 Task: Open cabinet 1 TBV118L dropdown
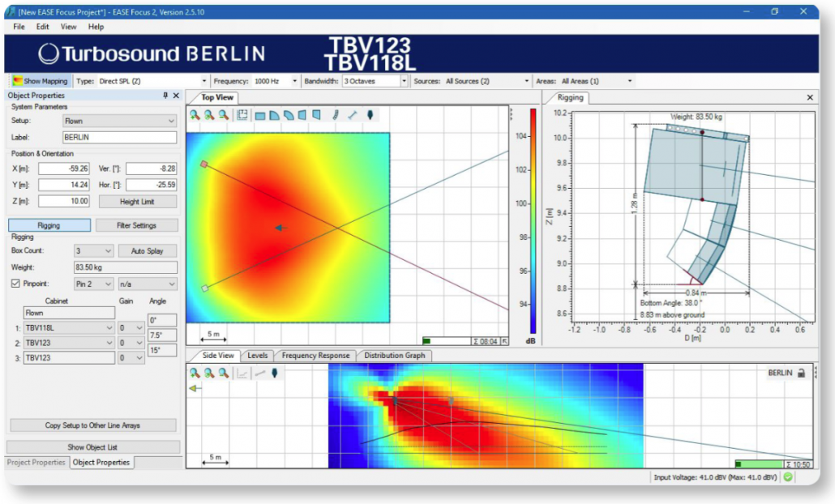[69, 328]
